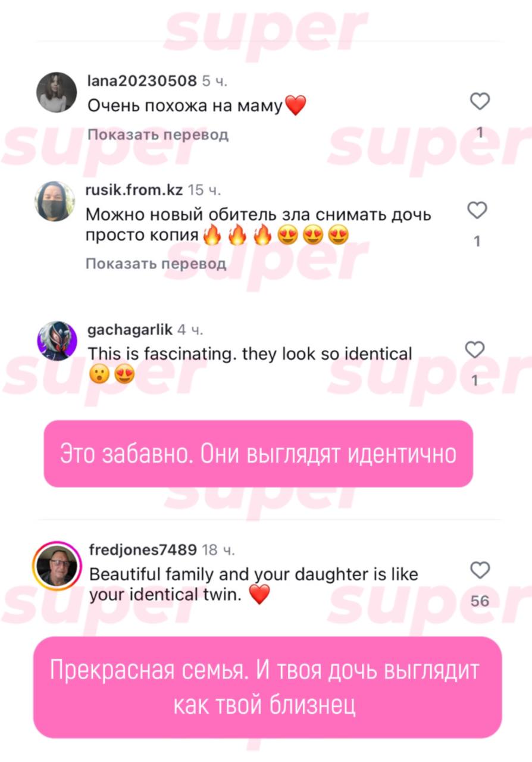Image resolution: width=532 pixels, height=762 pixels.
Task: Select the gachagarlik username
Action: 130,330
